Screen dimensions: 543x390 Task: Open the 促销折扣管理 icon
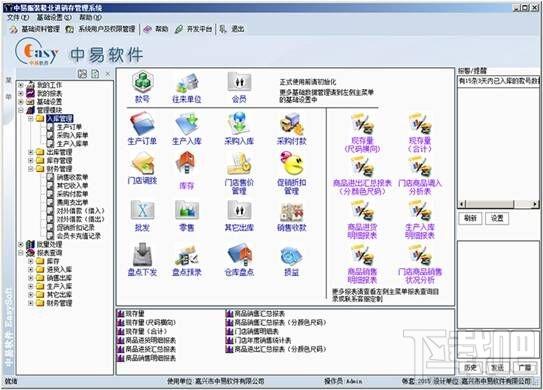coord(291,172)
